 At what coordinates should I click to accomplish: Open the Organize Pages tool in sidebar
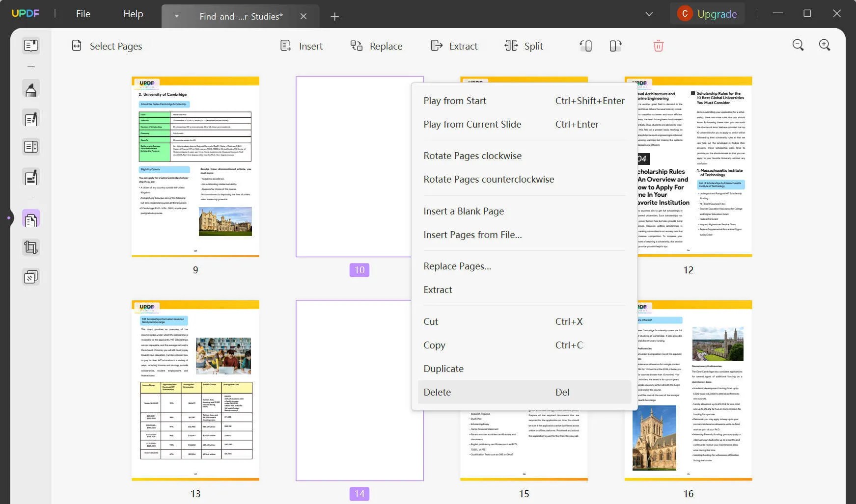point(31,217)
